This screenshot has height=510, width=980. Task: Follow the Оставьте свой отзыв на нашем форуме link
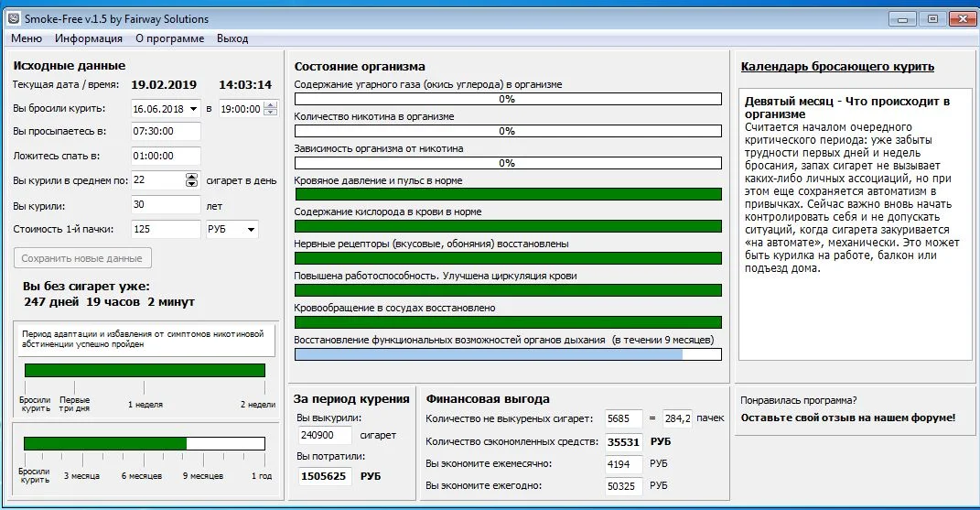pyautogui.click(x=847, y=418)
